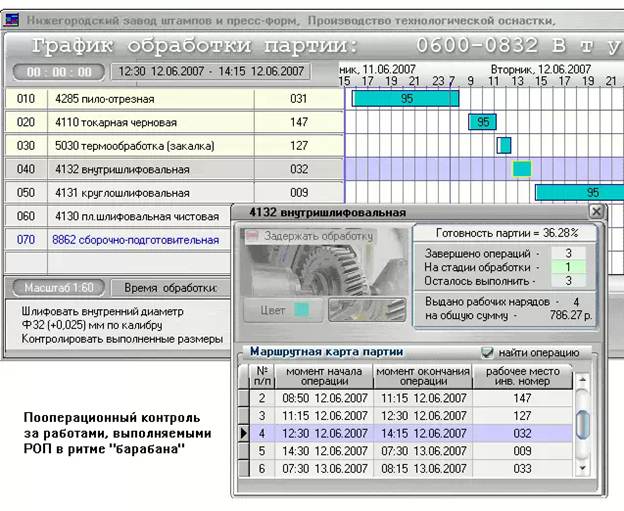Click the Вторник, 12.06.2007 timeline date header
The image size is (624, 511).
point(540,69)
